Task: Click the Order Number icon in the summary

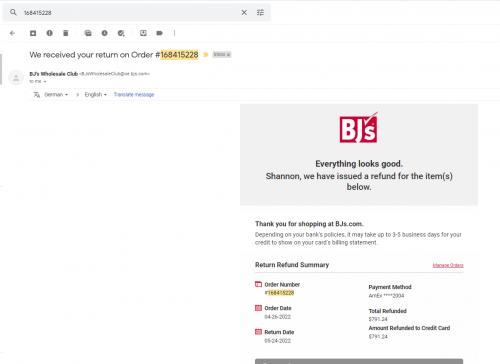Action: 258,284
